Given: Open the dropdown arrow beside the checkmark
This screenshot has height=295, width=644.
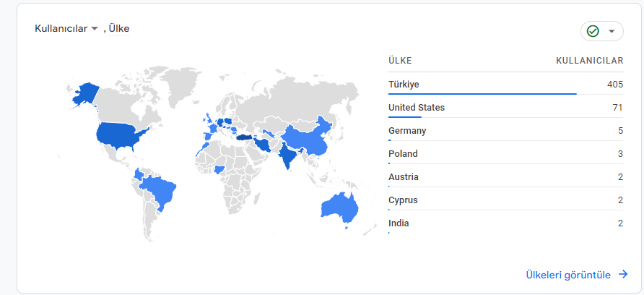Looking at the screenshot, I should coord(611,31).
